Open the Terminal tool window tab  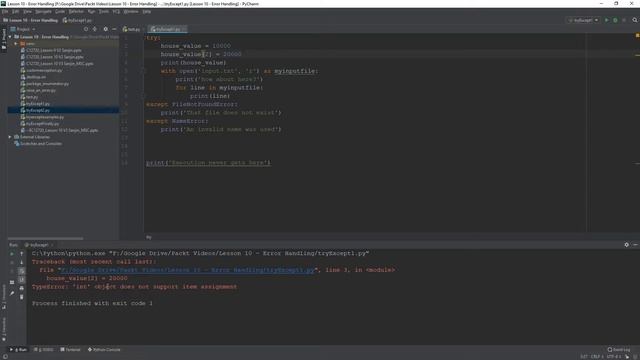coord(71,350)
